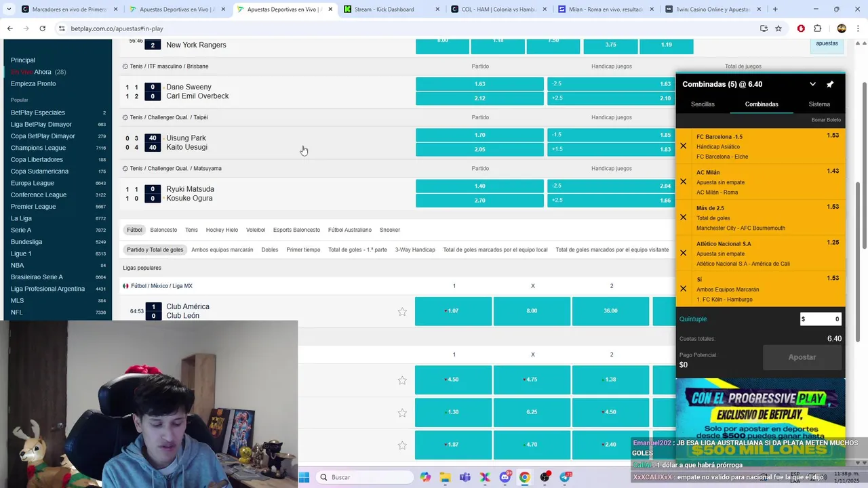Remove FC Barcelona -1.5 from betslip
Viewport: 868px width, 488px height.
(x=683, y=146)
